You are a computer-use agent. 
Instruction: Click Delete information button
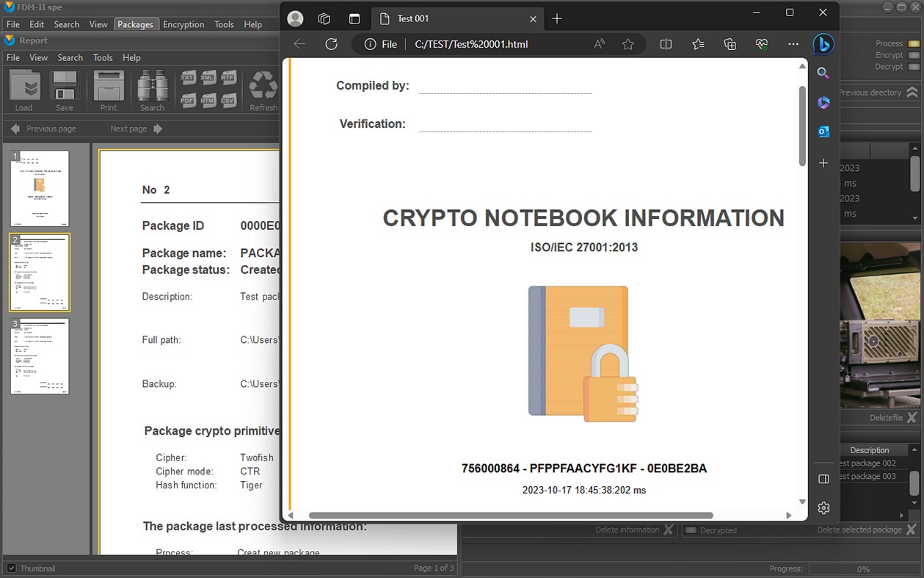[x=634, y=530]
